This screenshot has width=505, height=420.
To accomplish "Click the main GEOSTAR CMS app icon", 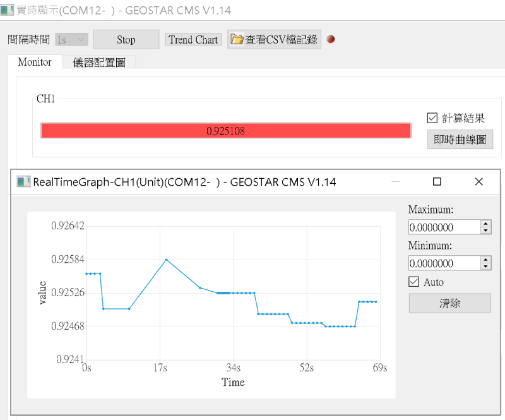I will (x=7, y=10).
